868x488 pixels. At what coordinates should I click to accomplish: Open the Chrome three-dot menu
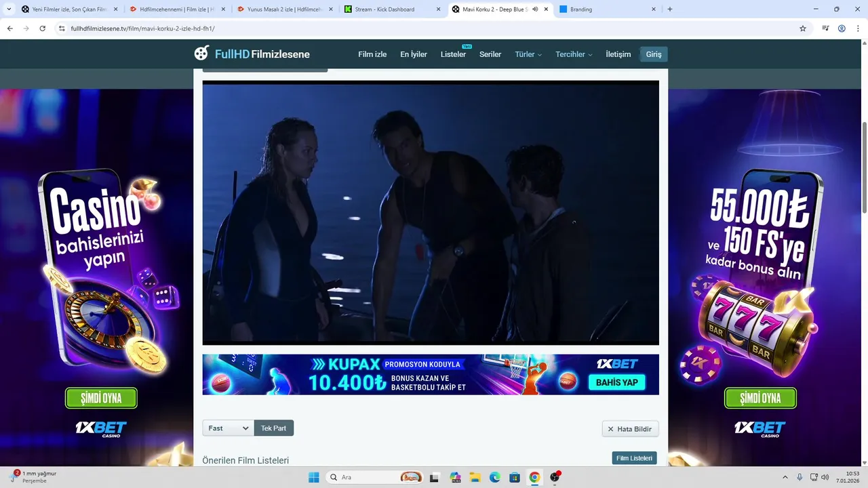pos(858,28)
